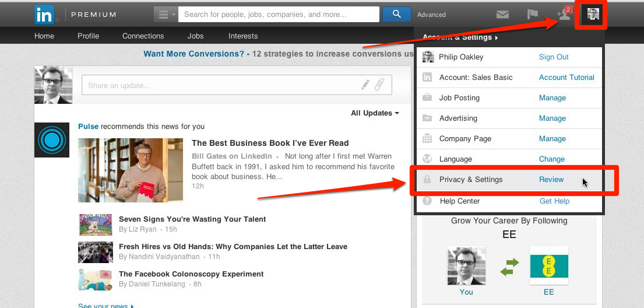Open the All Updates dropdown

point(375,113)
